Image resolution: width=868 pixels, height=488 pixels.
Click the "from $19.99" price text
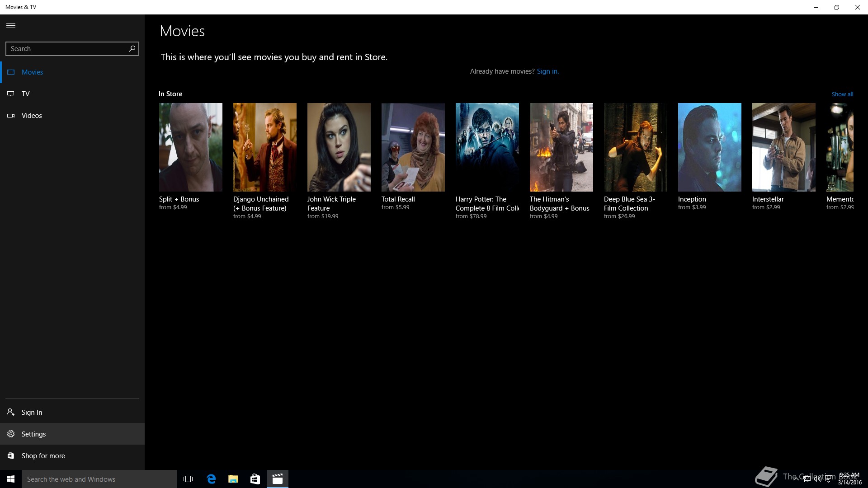[323, 216]
